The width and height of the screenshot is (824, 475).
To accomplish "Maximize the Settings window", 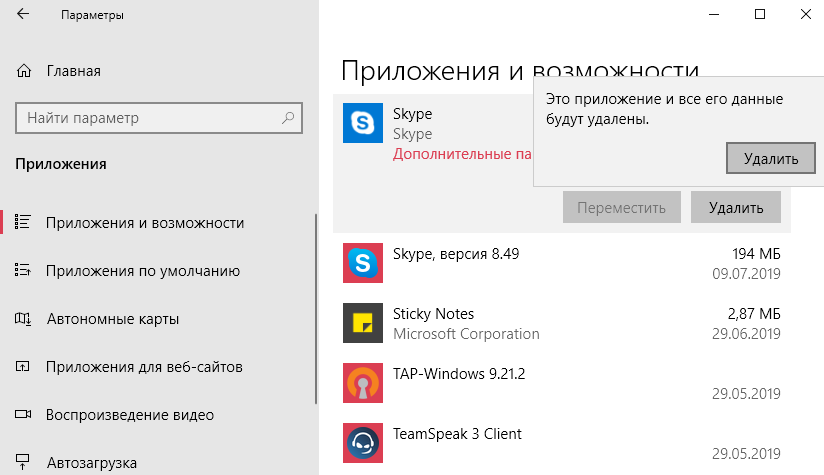I will pos(760,14).
